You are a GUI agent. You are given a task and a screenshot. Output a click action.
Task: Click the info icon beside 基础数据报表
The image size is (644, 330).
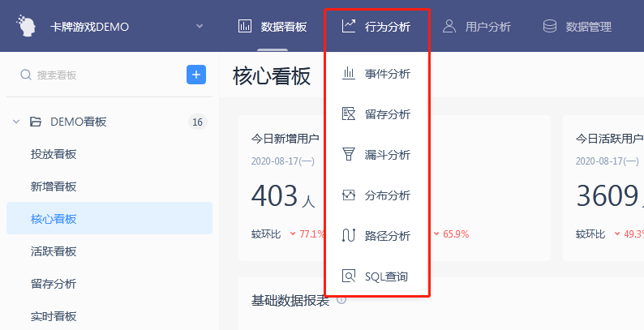[341, 300]
